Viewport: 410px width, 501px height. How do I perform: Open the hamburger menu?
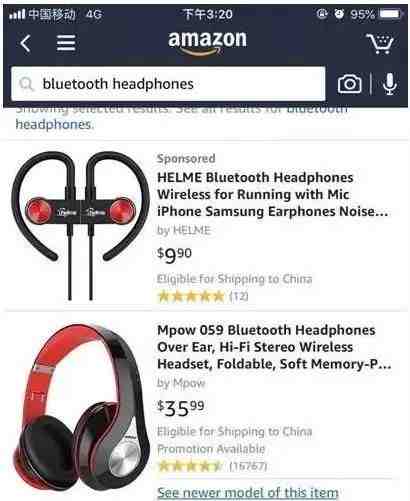click(66, 43)
